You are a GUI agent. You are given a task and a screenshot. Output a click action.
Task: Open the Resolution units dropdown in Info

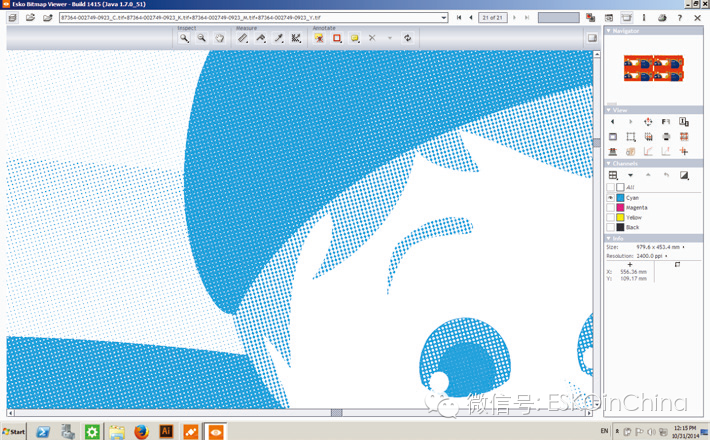(666, 256)
